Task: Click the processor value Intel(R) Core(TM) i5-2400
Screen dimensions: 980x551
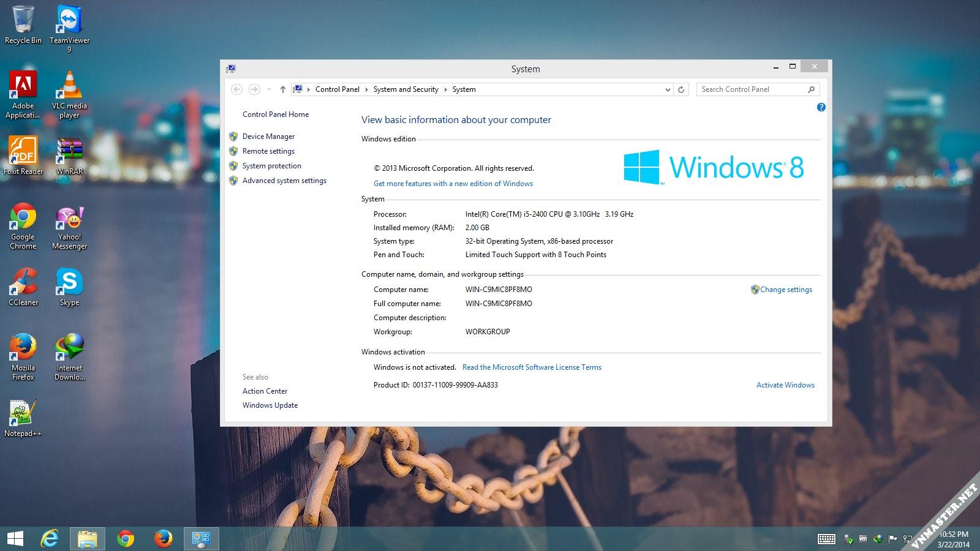Action: (549, 214)
